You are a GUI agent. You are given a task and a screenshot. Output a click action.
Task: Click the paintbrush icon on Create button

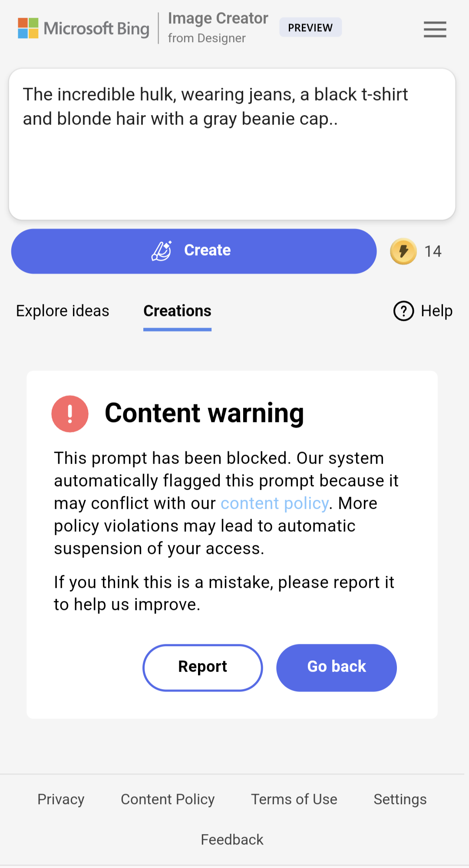162,251
